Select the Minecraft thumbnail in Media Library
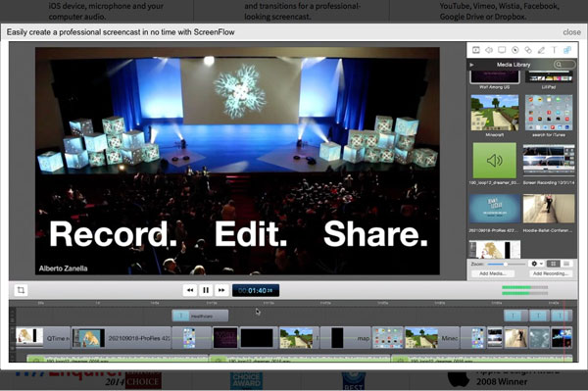 click(x=495, y=113)
